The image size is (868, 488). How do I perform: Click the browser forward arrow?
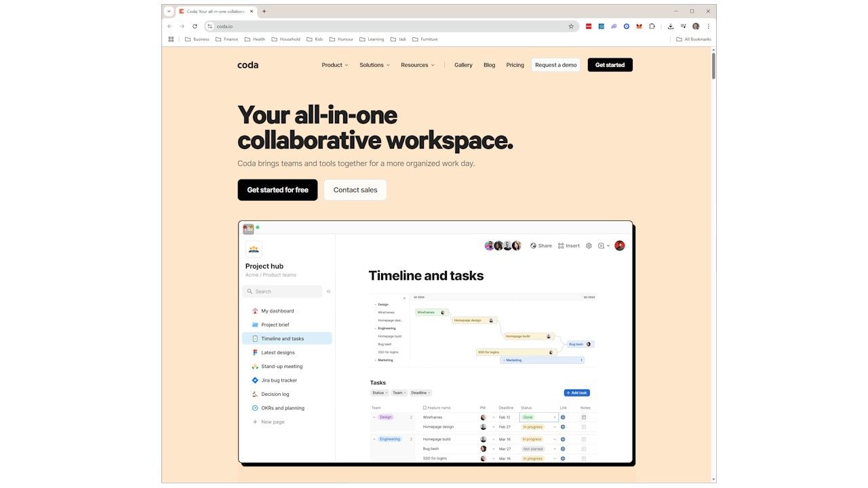(x=182, y=26)
